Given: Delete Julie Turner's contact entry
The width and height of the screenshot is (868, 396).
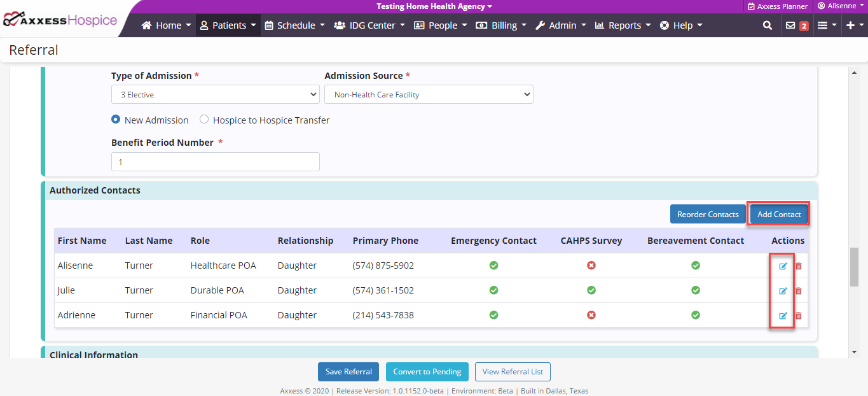Looking at the screenshot, I should 799,291.
